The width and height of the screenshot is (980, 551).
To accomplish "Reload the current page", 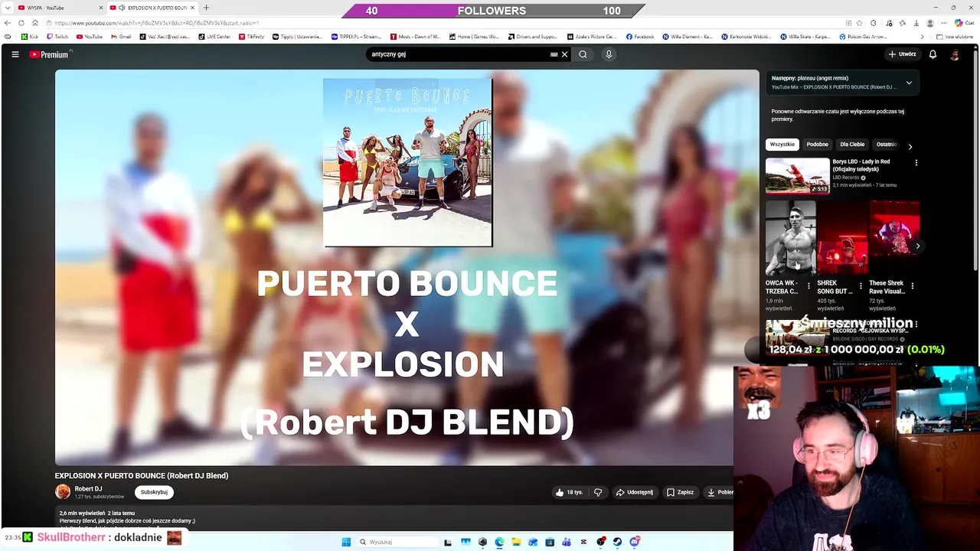I will pyautogui.click(x=21, y=23).
